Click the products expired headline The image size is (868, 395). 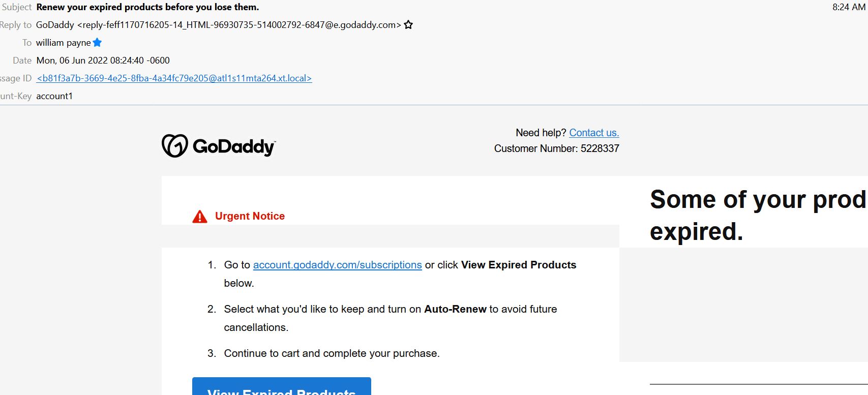click(x=759, y=215)
